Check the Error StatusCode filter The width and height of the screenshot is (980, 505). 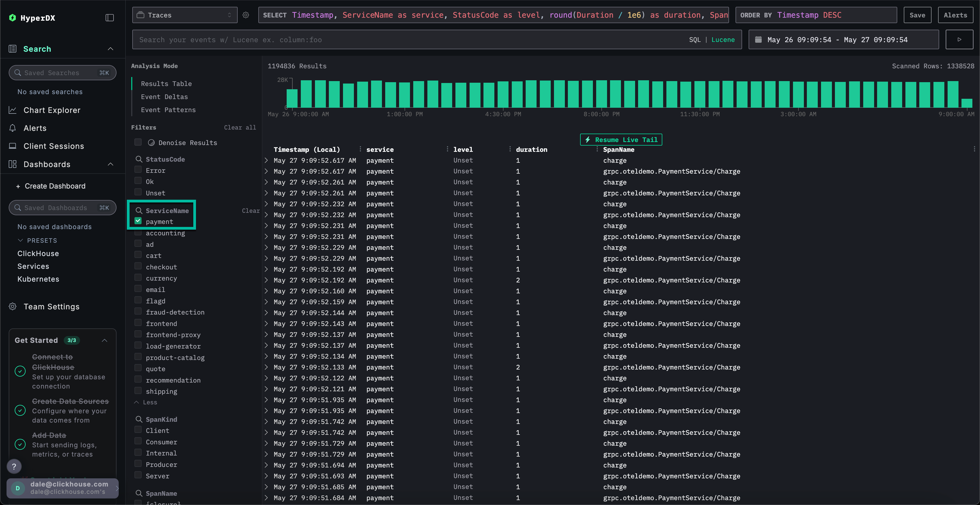pos(138,170)
